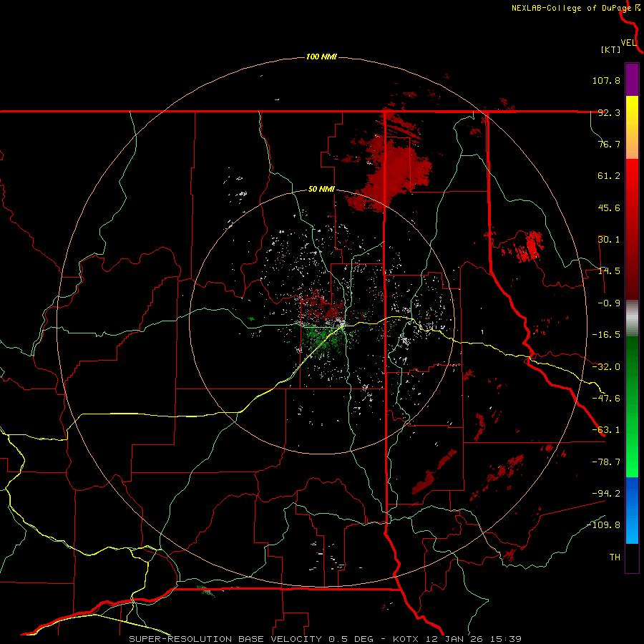Click the -16.5 velocity scale value
This screenshot has height=644, width=644.
point(606,335)
